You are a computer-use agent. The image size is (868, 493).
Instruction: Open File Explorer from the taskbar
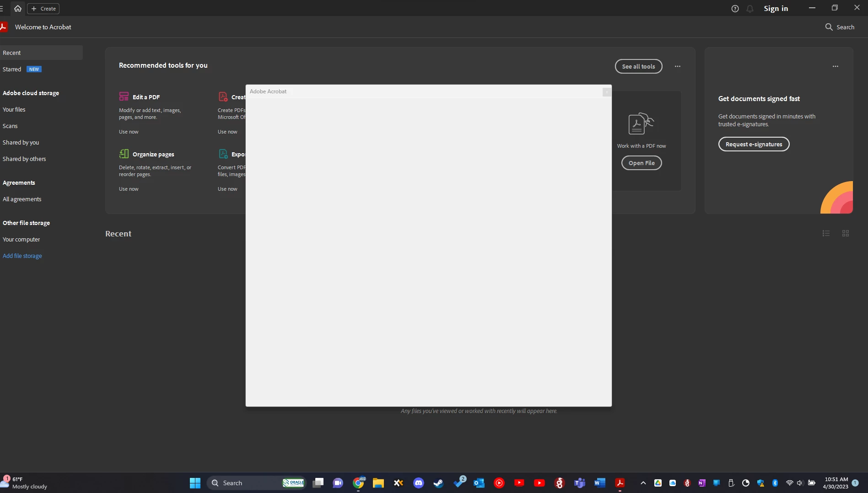(378, 483)
